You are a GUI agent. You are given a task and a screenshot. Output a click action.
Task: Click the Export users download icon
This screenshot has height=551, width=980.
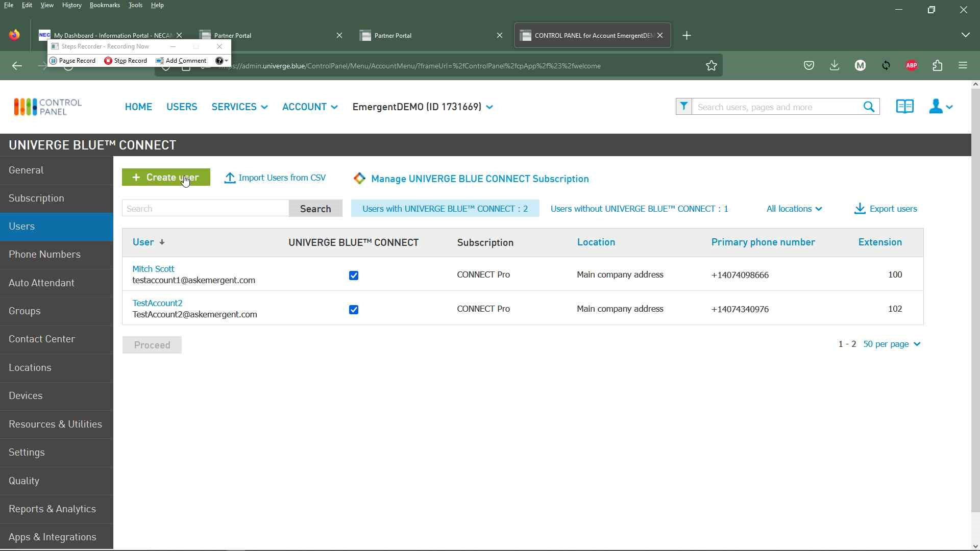pyautogui.click(x=860, y=208)
